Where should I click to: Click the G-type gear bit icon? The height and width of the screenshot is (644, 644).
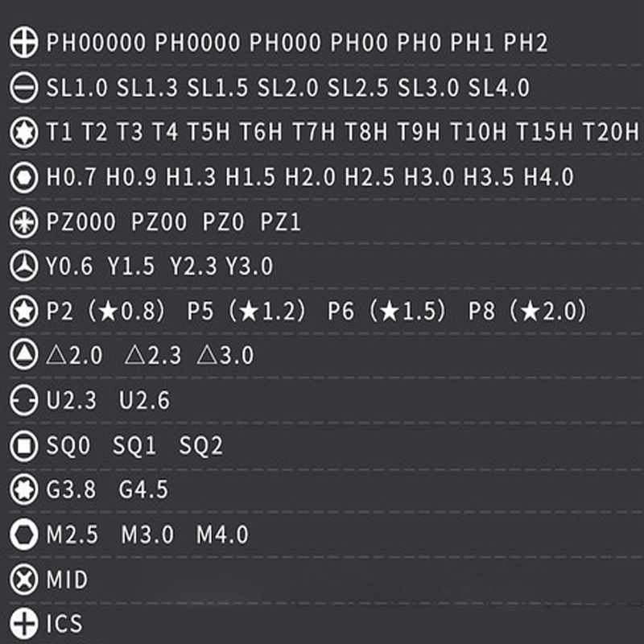24,489
